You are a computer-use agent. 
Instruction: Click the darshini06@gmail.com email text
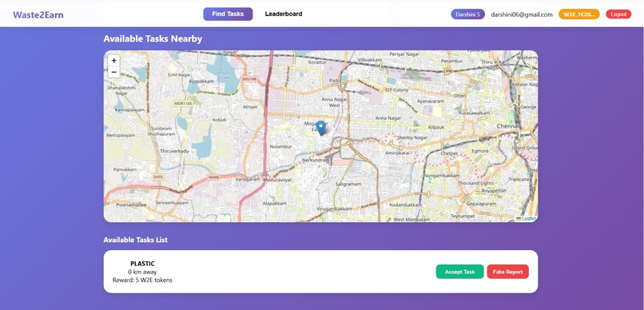coord(522,14)
